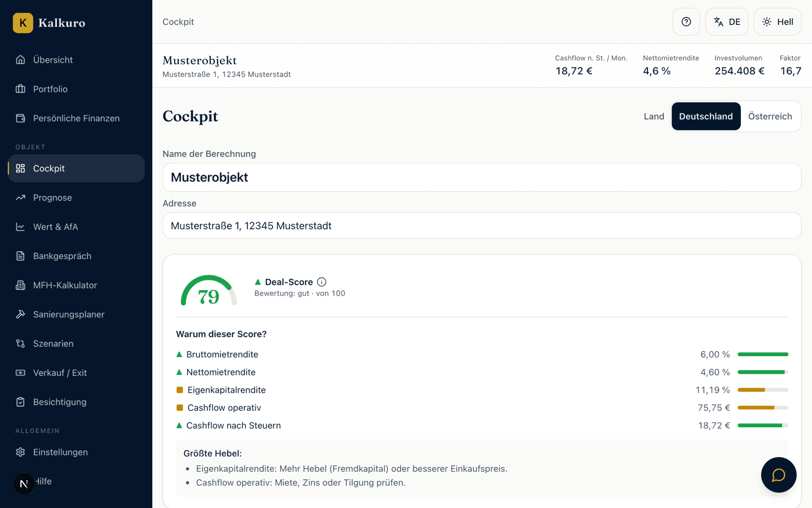Screen dimensions: 812x508
Task: Click the Deal-Score info icon
Action: click(321, 282)
